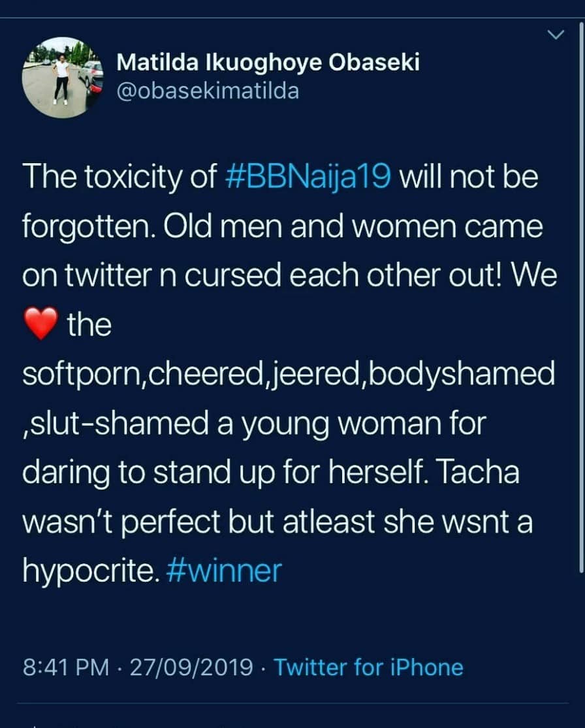Open profile via name Matilda Ikuoghoye Obaseki

coord(268,63)
